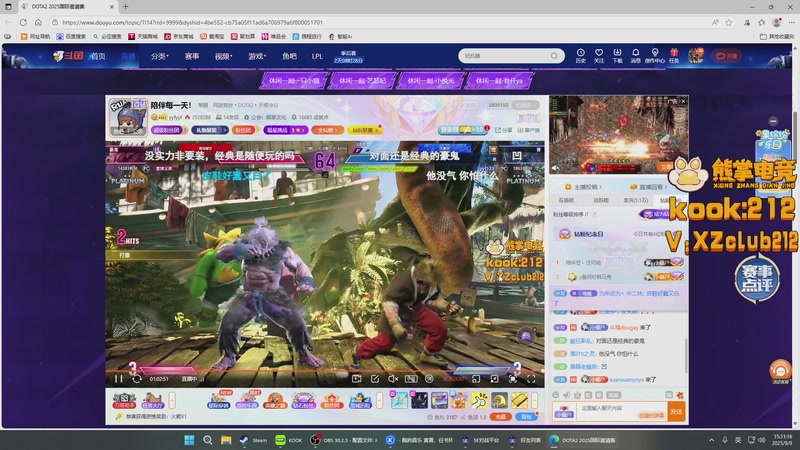The height and width of the screenshot is (450, 800).
Task: Open the 钻石联赛 pill
Action: tap(364, 130)
